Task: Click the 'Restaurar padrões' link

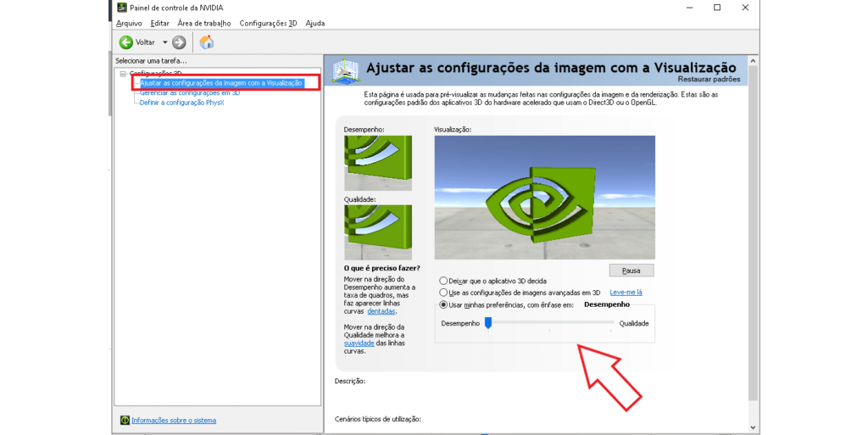Action: tap(709, 79)
